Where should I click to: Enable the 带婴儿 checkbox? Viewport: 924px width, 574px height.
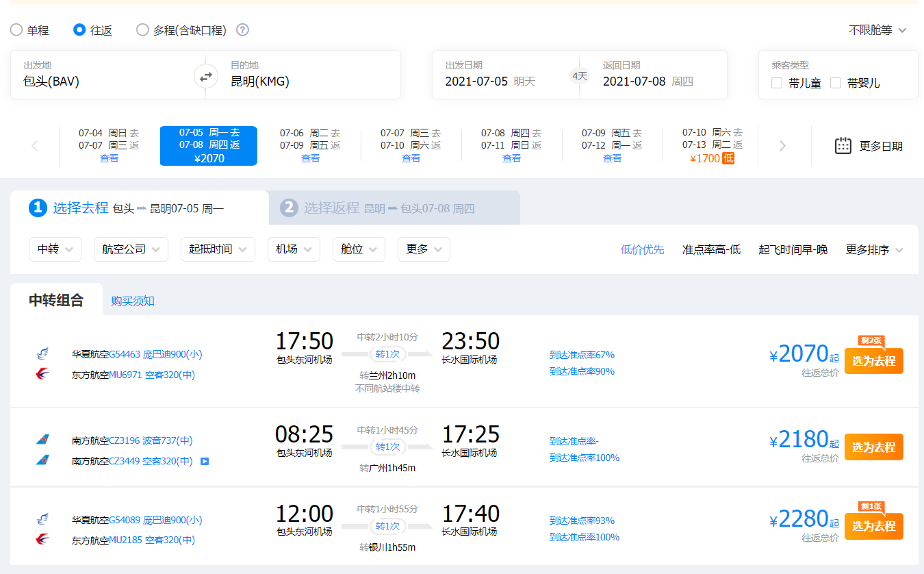(x=836, y=83)
